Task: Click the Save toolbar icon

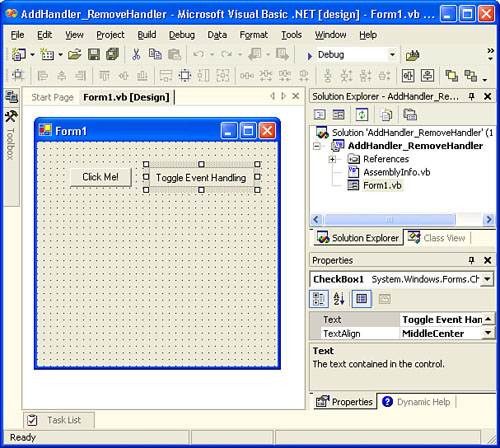Action: pos(94,54)
